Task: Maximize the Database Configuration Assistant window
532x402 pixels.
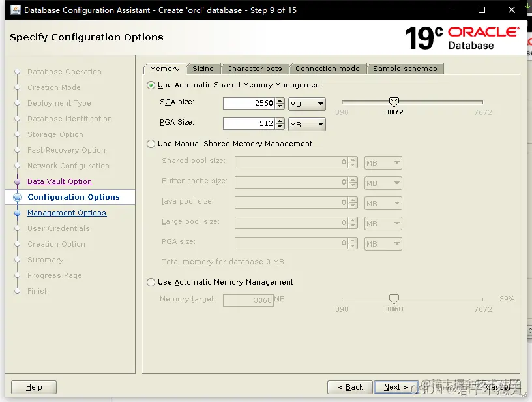Action: point(481,10)
